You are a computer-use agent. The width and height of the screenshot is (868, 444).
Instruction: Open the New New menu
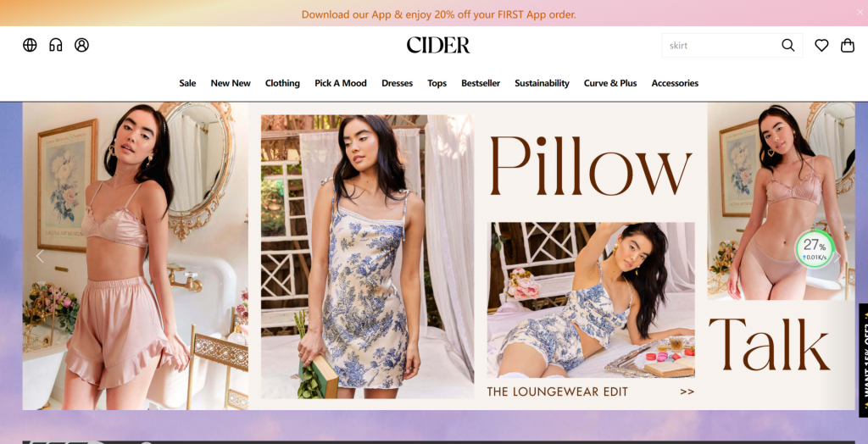tap(231, 83)
